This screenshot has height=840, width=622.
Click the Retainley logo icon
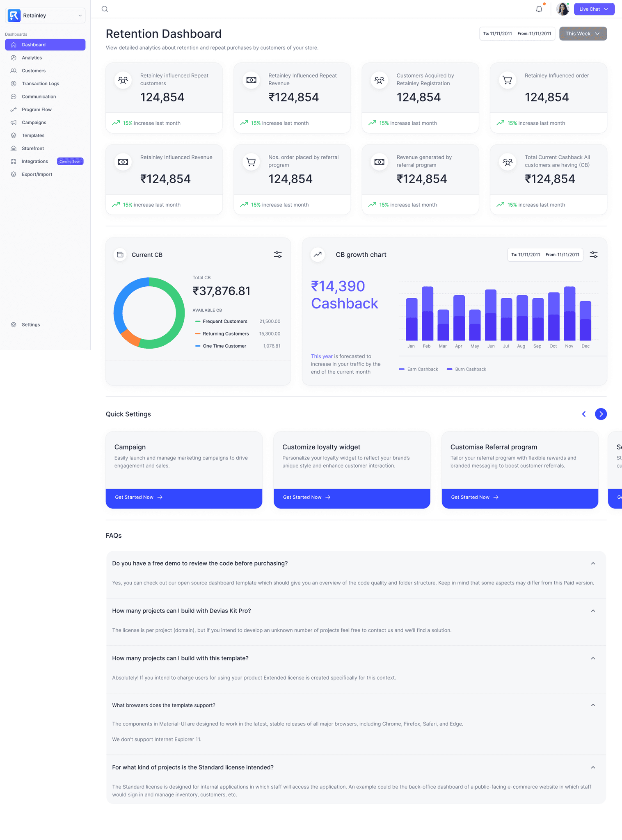pyautogui.click(x=14, y=16)
